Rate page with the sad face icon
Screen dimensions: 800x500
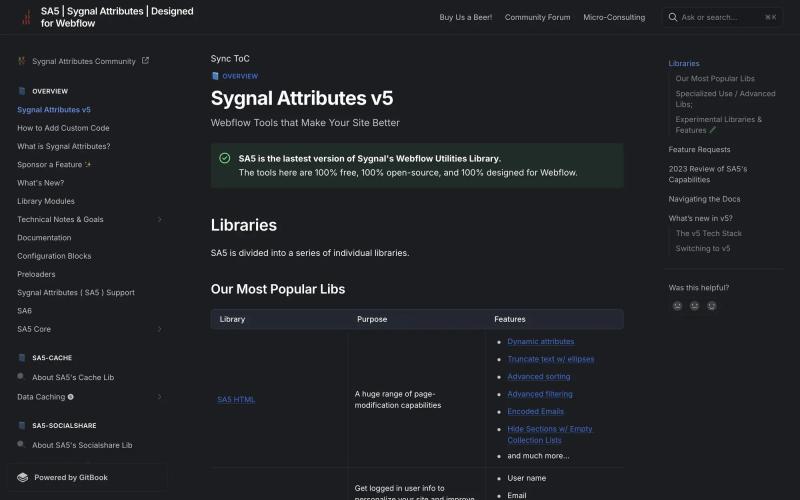coord(677,306)
